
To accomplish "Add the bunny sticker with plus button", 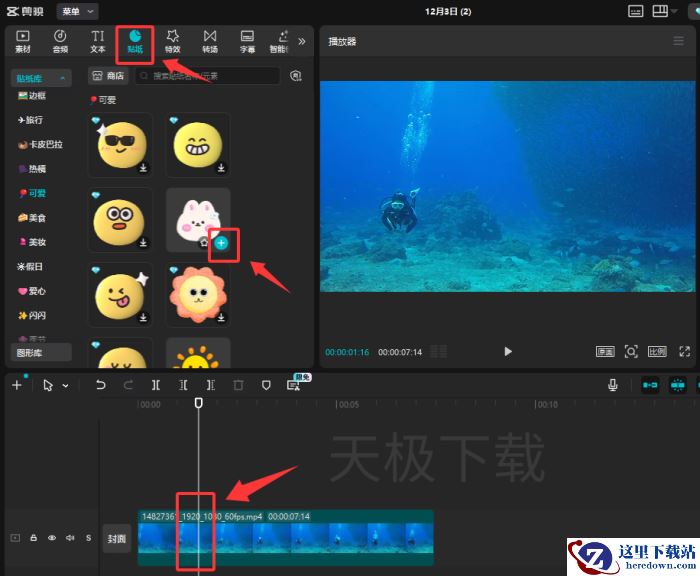I will coord(221,243).
